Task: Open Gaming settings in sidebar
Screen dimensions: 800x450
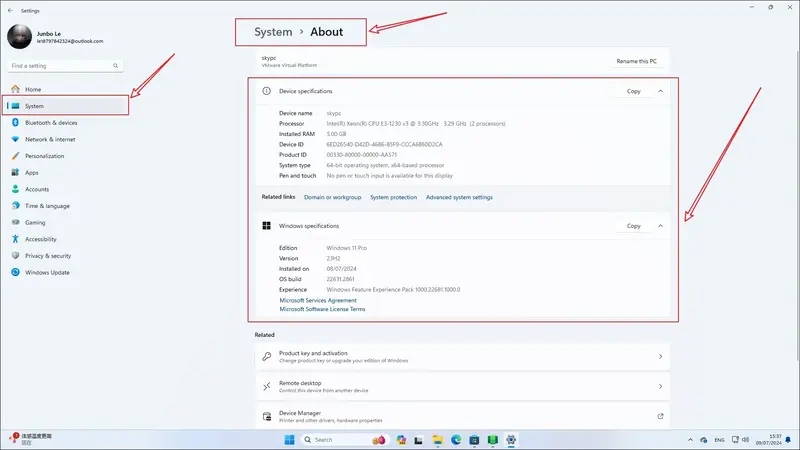Action: (x=35, y=222)
